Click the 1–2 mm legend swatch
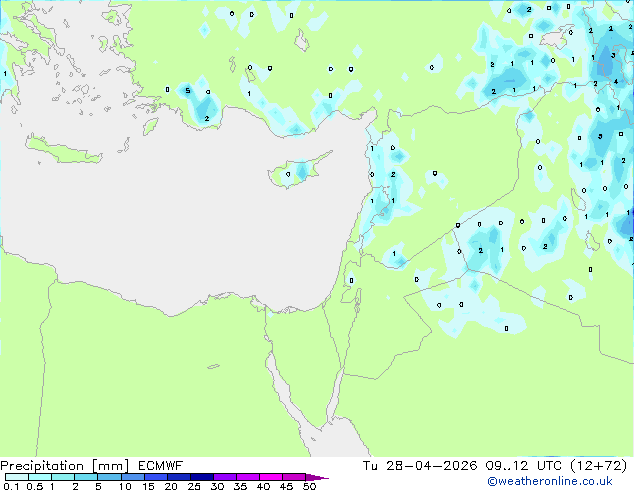Viewport: 634px width, 490px height. point(63,477)
